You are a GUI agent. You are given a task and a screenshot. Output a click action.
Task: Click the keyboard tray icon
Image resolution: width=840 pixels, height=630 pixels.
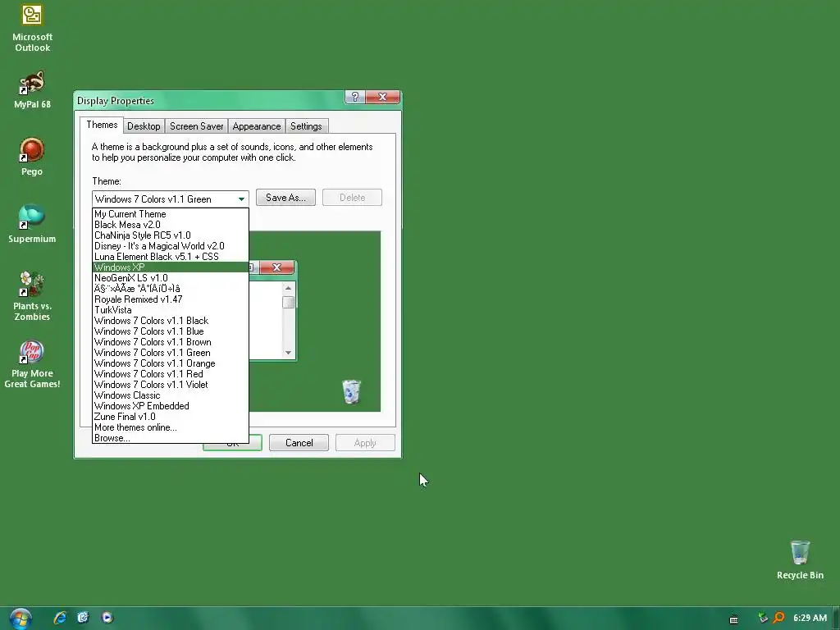click(x=734, y=619)
